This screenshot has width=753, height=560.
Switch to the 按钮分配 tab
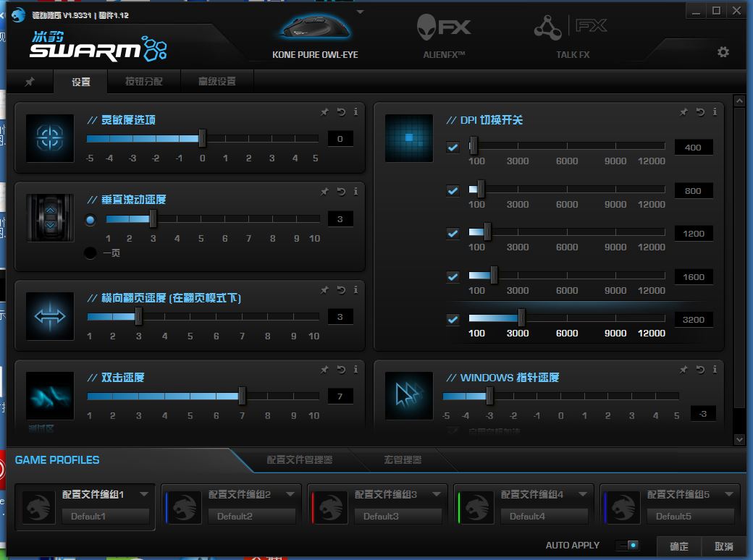pos(144,82)
